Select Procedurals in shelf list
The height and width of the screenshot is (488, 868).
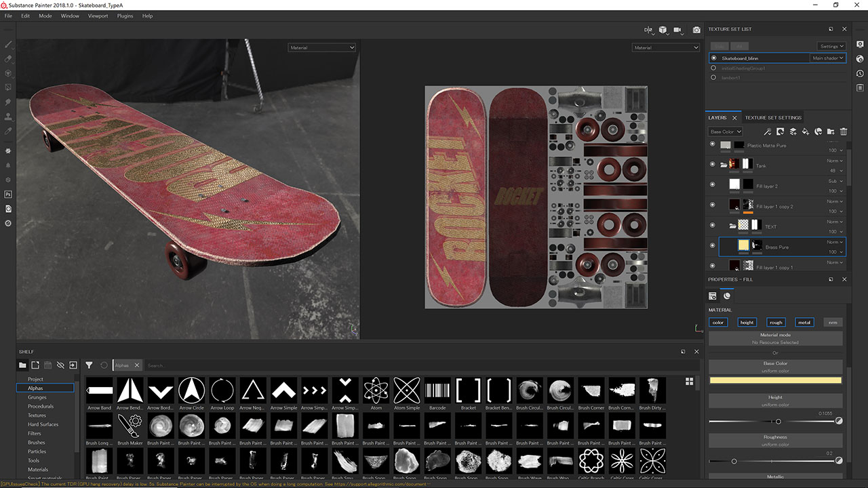pos(41,406)
